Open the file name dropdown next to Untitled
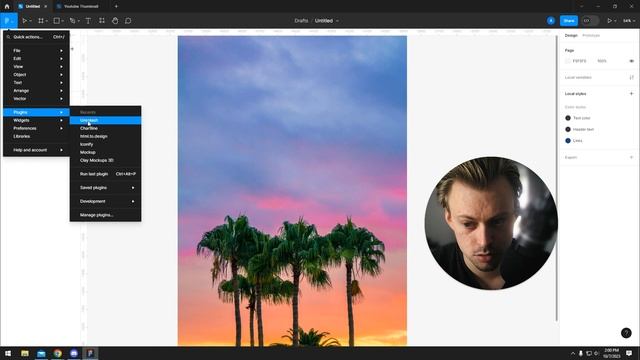640x360 pixels. pos(337,21)
